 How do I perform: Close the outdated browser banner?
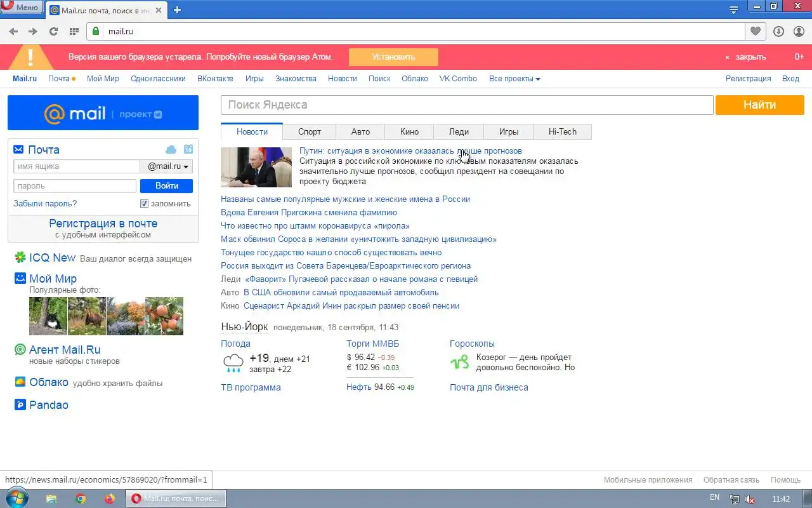point(745,57)
